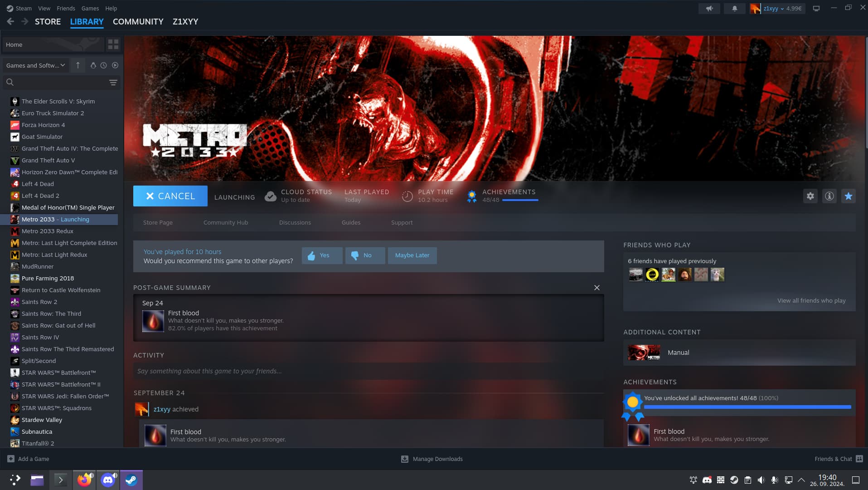Close the Post-Game Summary panel
This screenshot has height=490, width=868.
(x=596, y=288)
